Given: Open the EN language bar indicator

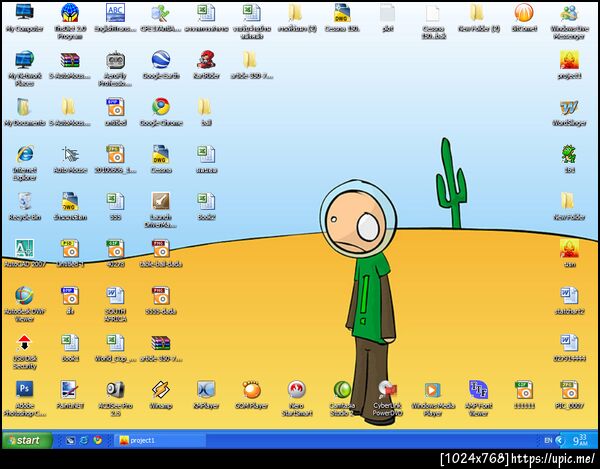Looking at the screenshot, I should pyautogui.click(x=548, y=440).
